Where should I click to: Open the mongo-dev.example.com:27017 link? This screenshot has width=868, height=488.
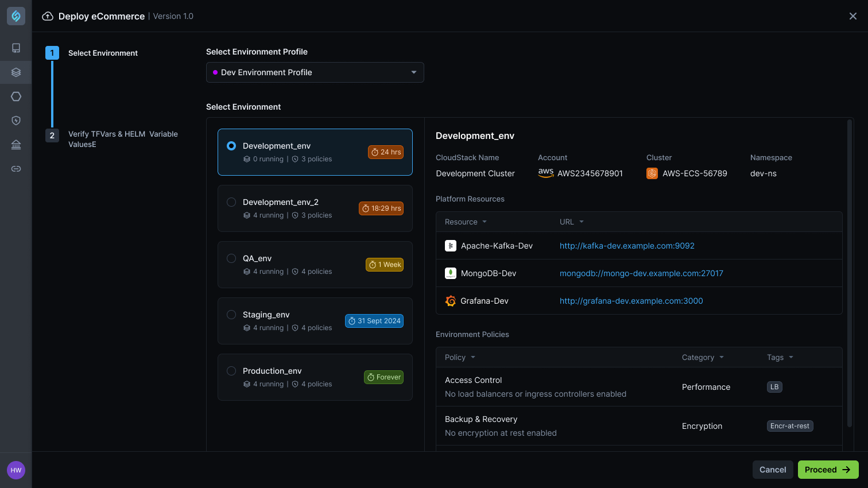coord(641,273)
